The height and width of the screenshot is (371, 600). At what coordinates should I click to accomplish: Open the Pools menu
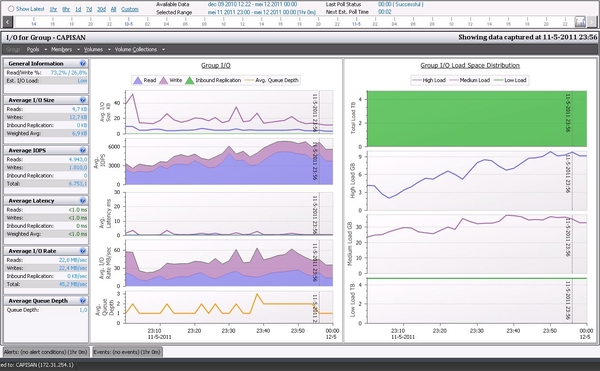[x=33, y=49]
